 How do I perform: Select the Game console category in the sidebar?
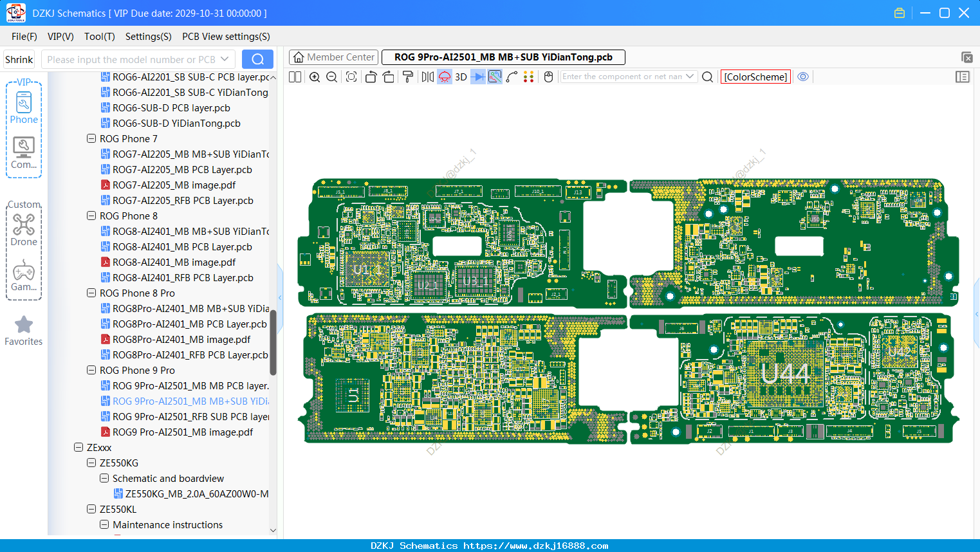click(24, 275)
